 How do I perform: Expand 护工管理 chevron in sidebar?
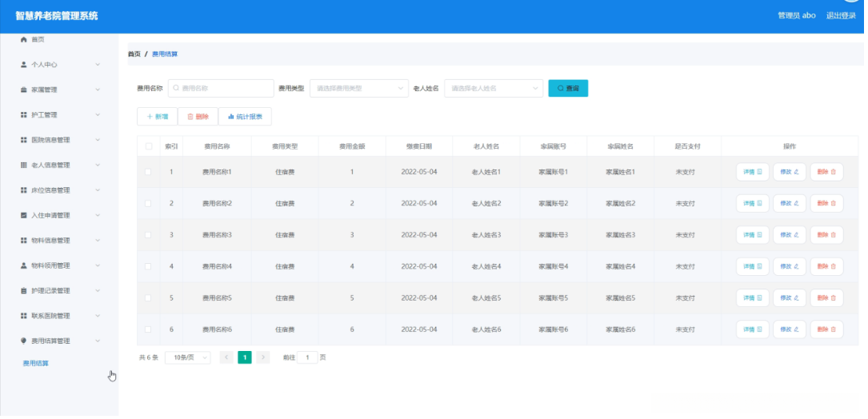(x=98, y=114)
